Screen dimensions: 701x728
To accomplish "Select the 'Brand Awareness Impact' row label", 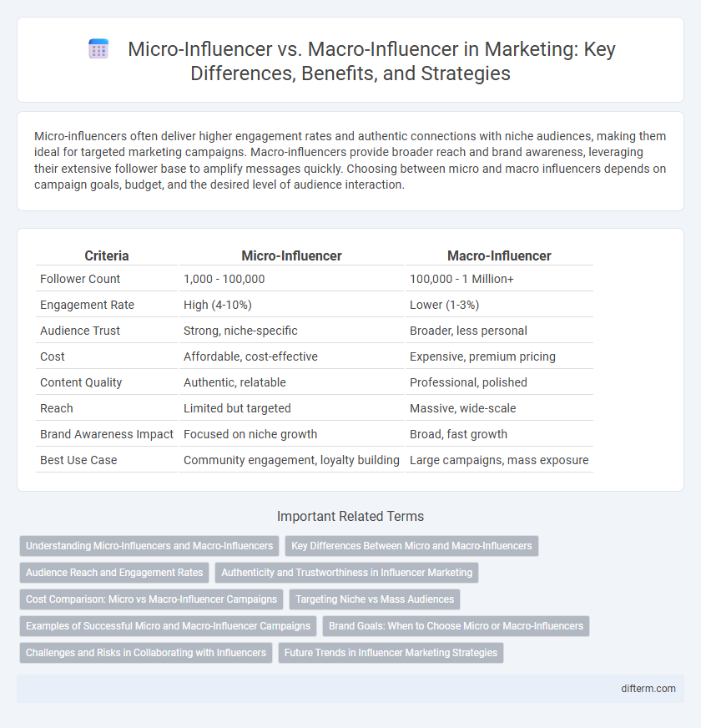I will point(106,434).
